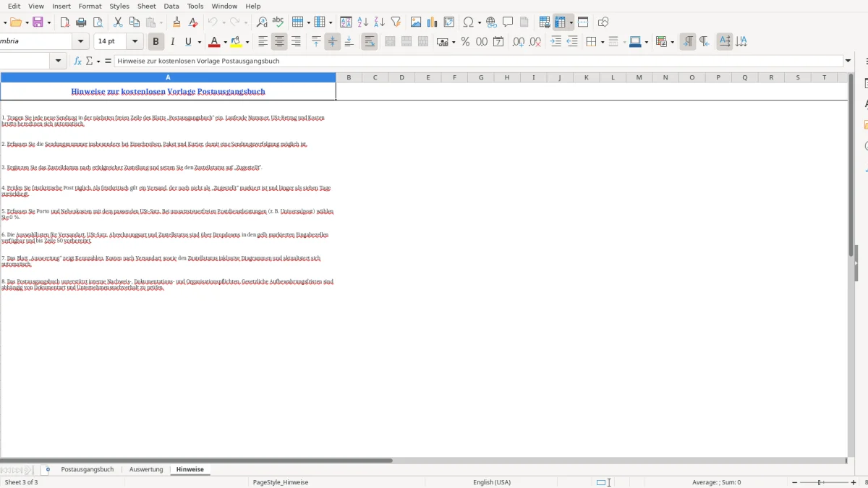Select column B header
Viewport: 868px width, 488px height.
[x=349, y=77]
